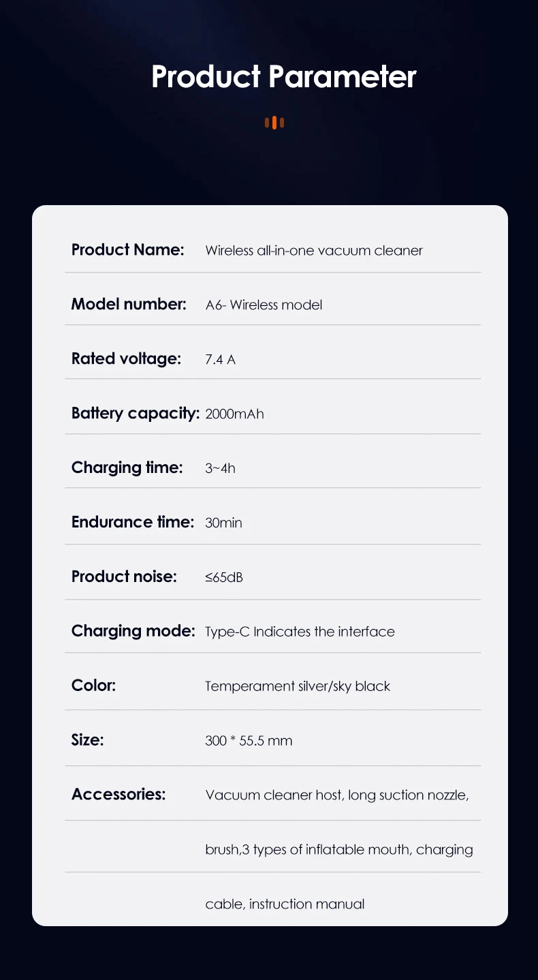
Task: Click the "Model number:" label
Action: (129, 304)
